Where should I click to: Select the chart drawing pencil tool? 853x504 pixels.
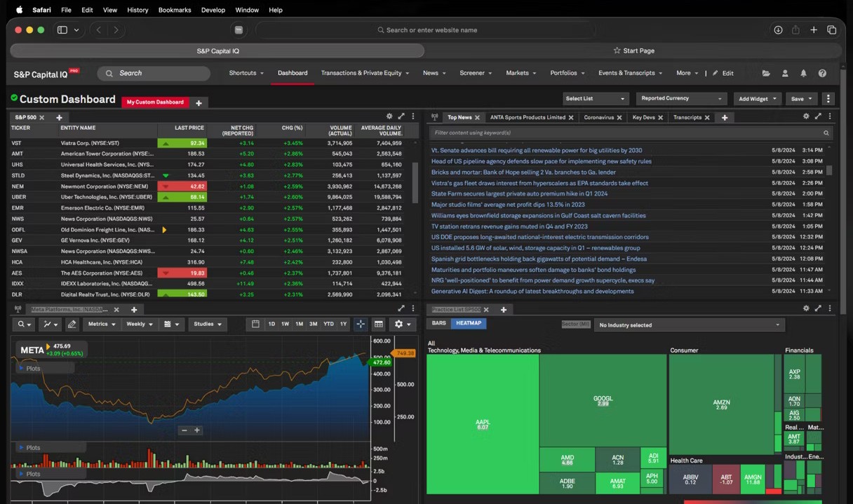(x=72, y=324)
